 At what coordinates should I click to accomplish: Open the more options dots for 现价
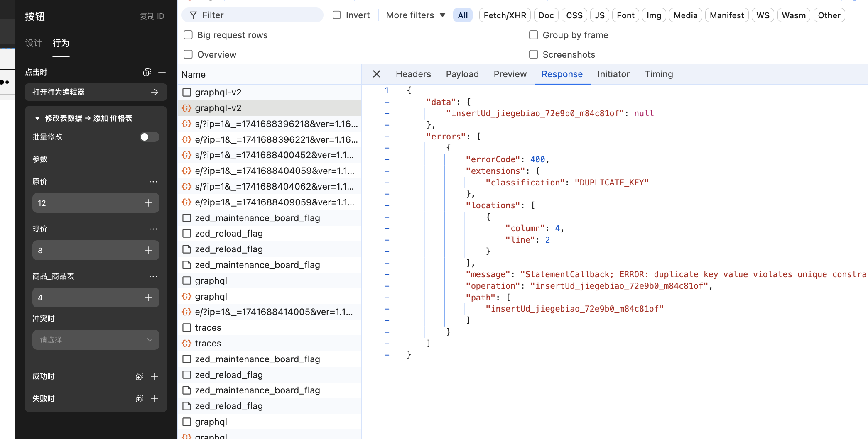point(153,229)
